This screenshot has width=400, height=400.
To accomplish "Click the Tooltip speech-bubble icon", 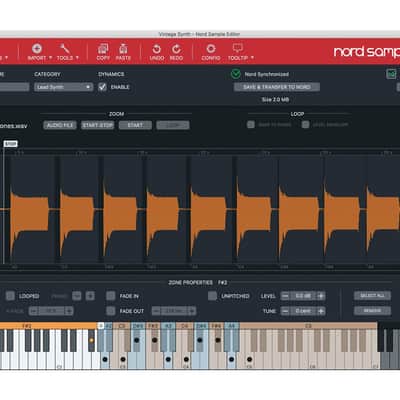I will pos(238,48).
